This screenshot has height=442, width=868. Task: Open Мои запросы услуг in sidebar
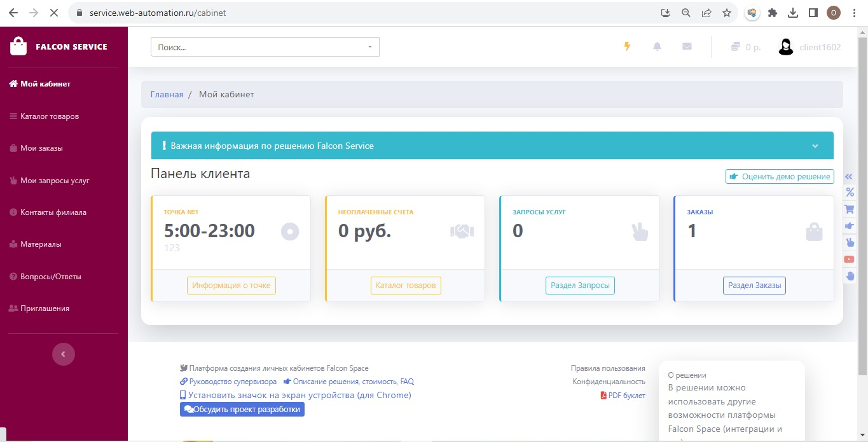[x=49, y=181]
